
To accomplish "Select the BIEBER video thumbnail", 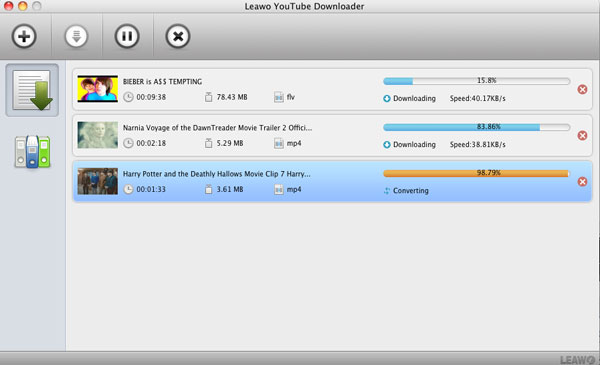I will 98,89.
